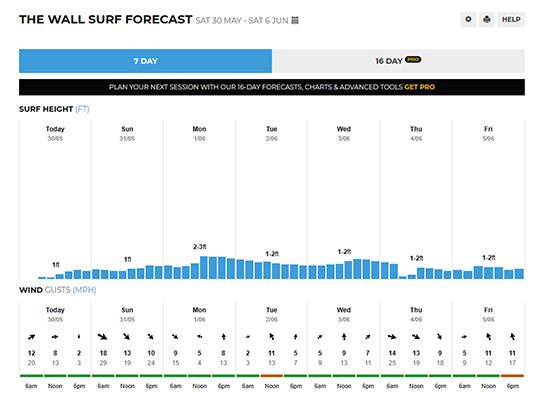Click the Wed 3/06 surf height column header
The image size is (533, 399).
click(344, 133)
